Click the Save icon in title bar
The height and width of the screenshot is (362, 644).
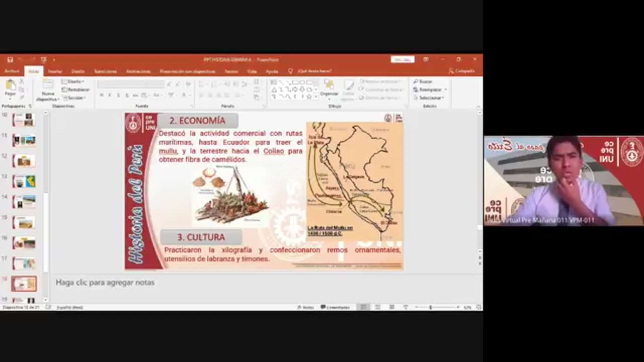[x=10, y=59]
